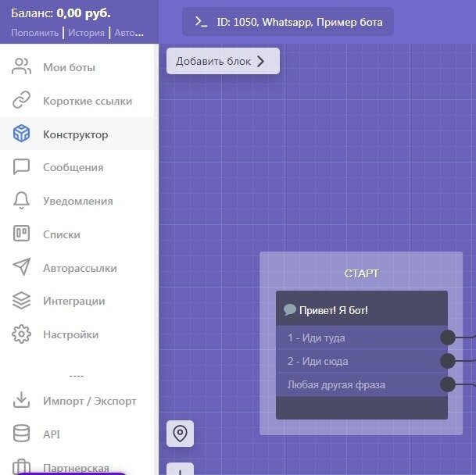The image size is (476, 475).
Task: Open the Добавить блок dropdown
Action: coord(223,61)
